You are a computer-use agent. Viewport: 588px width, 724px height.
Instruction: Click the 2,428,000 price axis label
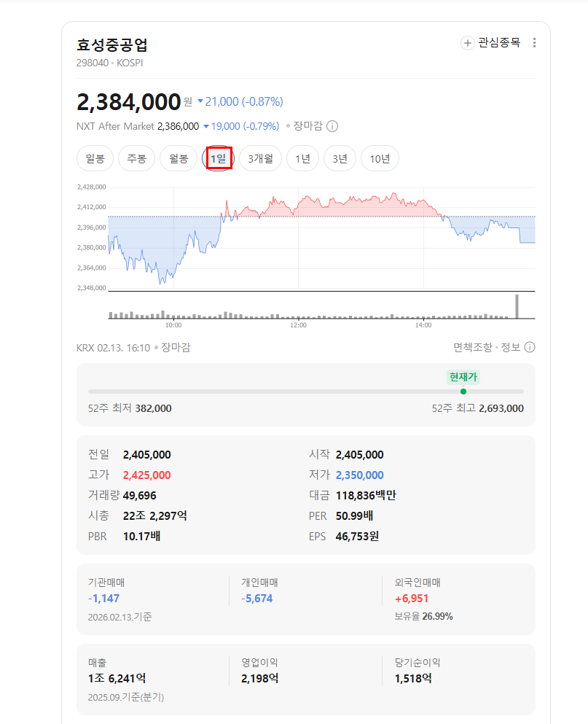91,187
